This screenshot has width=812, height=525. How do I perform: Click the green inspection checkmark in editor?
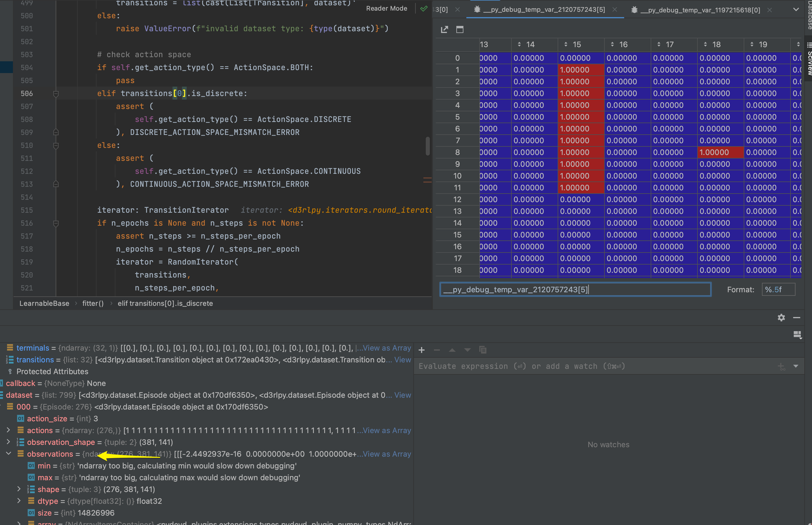[424, 9]
